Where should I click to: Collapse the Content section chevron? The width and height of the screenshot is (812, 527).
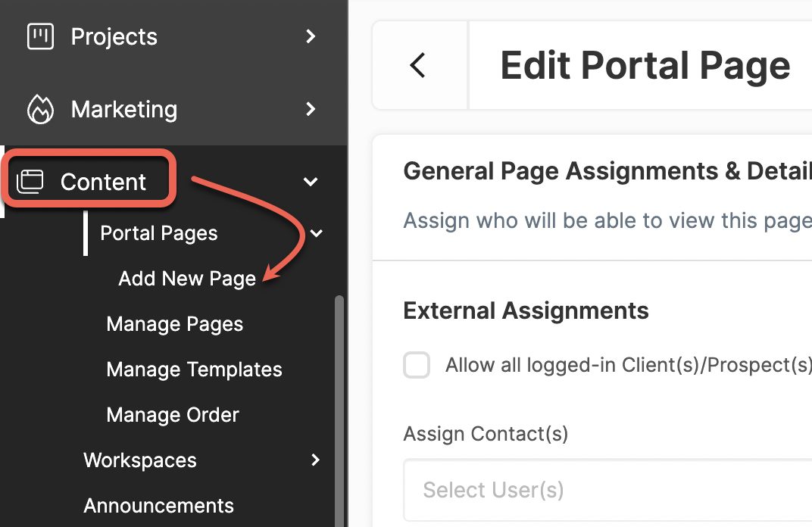[311, 182]
